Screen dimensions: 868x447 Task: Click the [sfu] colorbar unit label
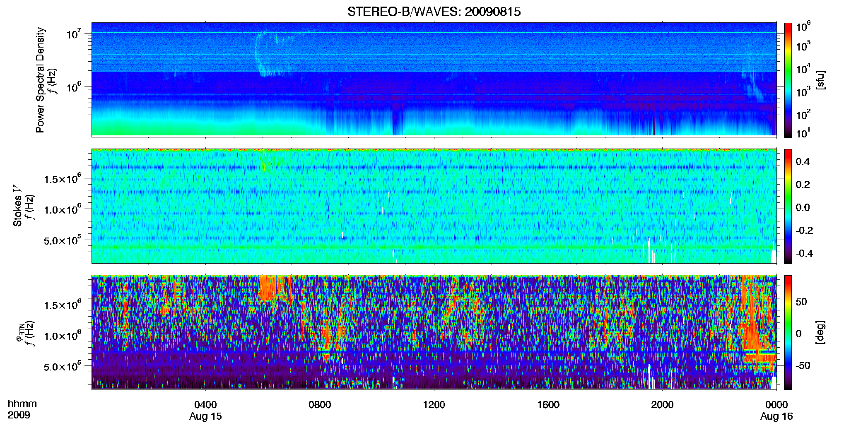tap(820, 80)
